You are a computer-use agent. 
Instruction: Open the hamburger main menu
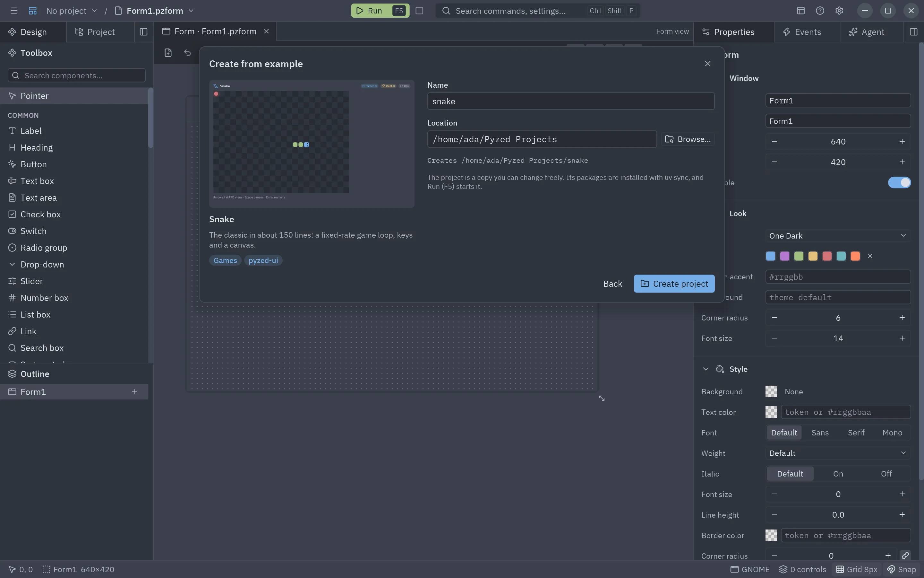click(x=14, y=11)
